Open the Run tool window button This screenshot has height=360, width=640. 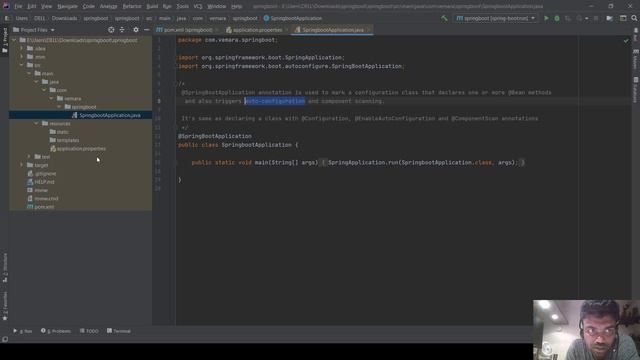click(22, 331)
